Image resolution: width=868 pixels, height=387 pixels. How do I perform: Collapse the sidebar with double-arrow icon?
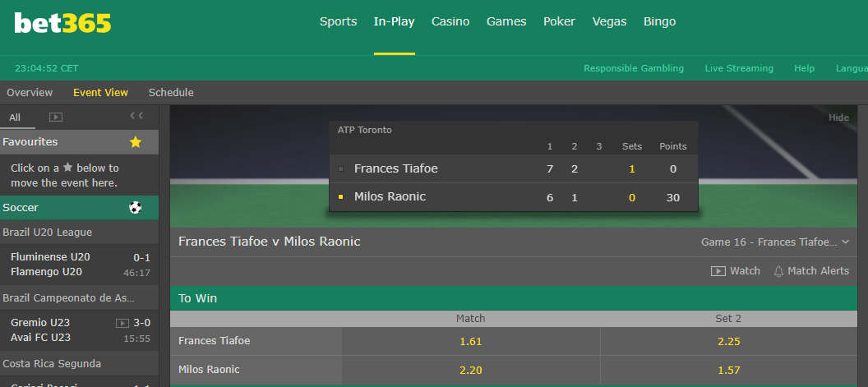coord(136,117)
